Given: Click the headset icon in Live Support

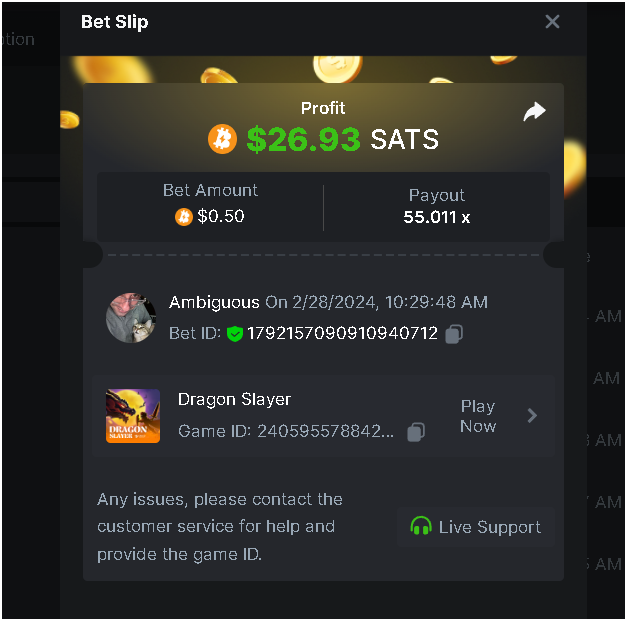Looking at the screenshot, I should [x=421, y=527].
